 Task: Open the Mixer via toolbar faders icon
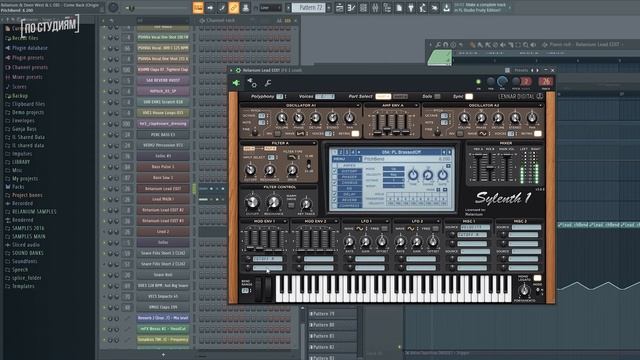(375, 8)
